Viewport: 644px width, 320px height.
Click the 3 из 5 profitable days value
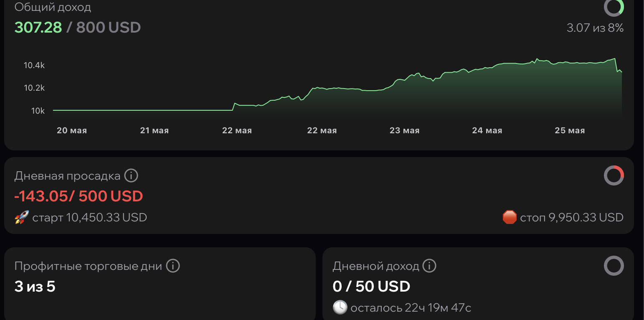coord(35,287)
